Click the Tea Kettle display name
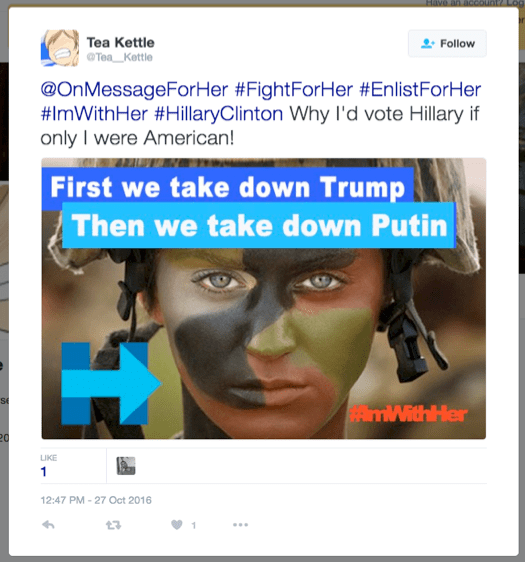525x562 pixels. pos(120,43)
